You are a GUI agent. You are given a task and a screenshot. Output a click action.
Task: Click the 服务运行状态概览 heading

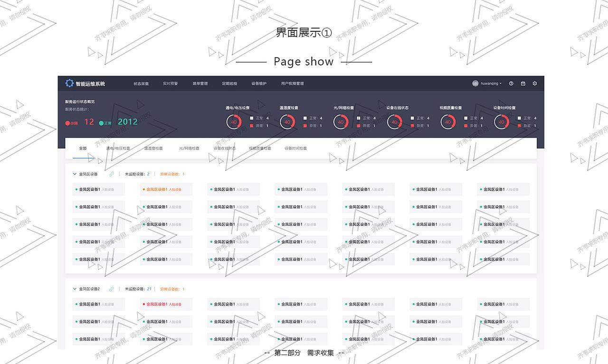(x=80, y=102)
